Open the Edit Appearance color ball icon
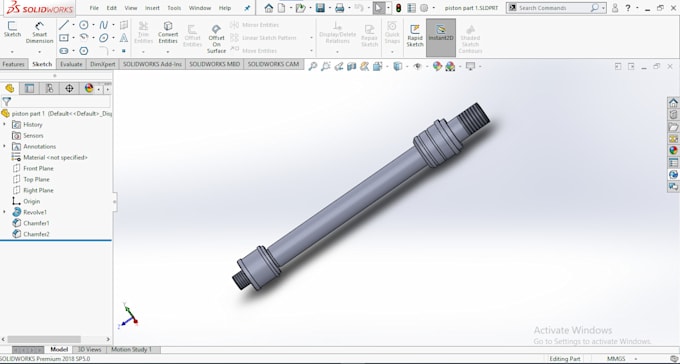Viewport: 680px width, 364px height. point(437,66)
